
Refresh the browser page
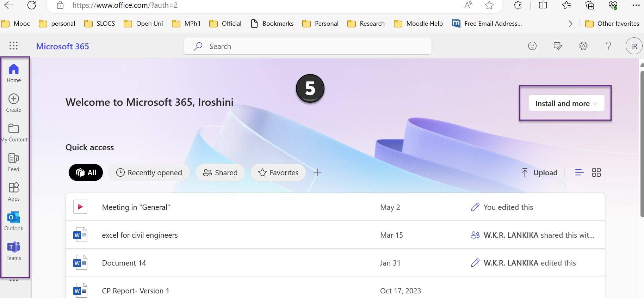(32, 5)
